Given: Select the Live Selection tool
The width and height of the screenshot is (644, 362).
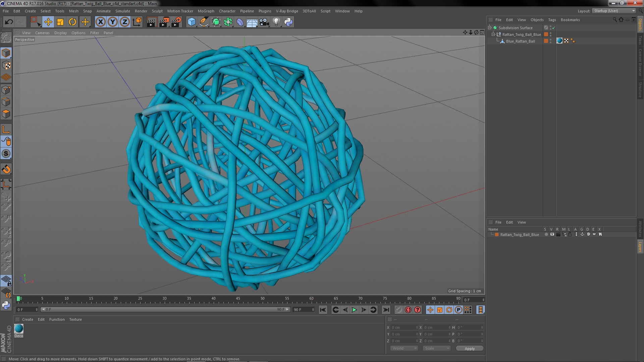Looking at the screenshot, I should click(x=36, y=22).
